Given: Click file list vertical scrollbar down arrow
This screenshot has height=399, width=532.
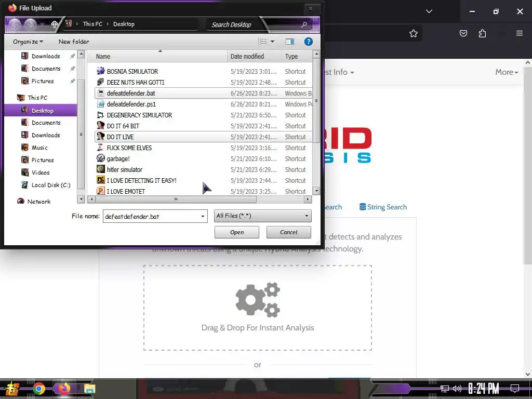Looking at the screenshot, I should [316, 191].
